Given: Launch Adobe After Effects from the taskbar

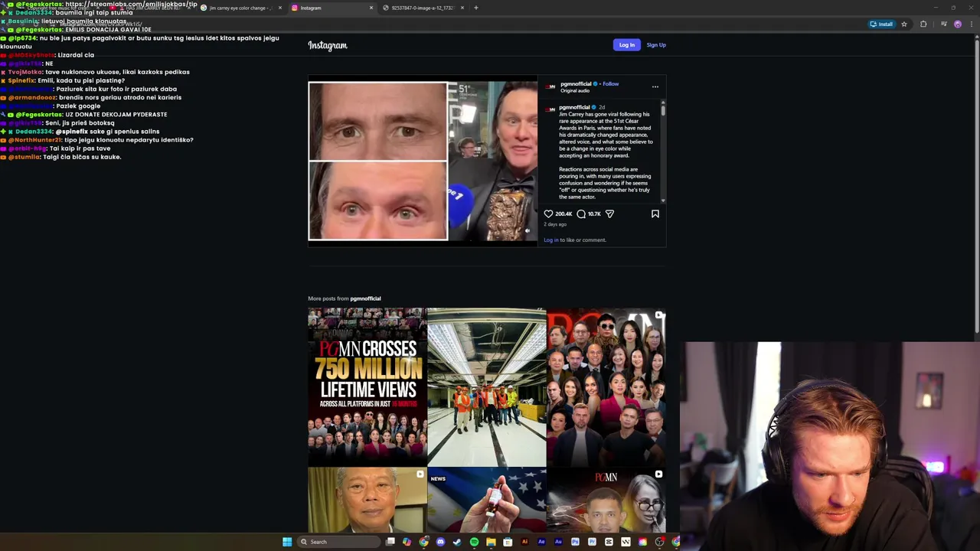Looking at the screenshot, I should tap(541, 542).
